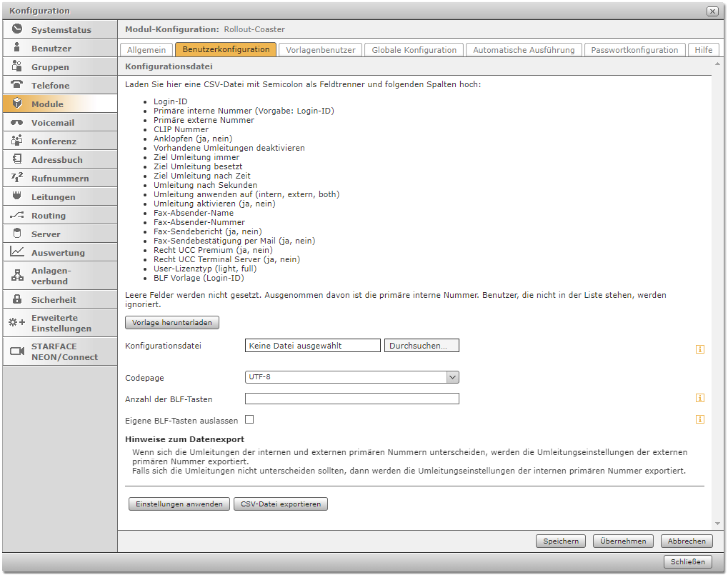Screen dimensions: 728x575
Task: Click the Sicherheit padlock icon
Action: tap(17, 299)
